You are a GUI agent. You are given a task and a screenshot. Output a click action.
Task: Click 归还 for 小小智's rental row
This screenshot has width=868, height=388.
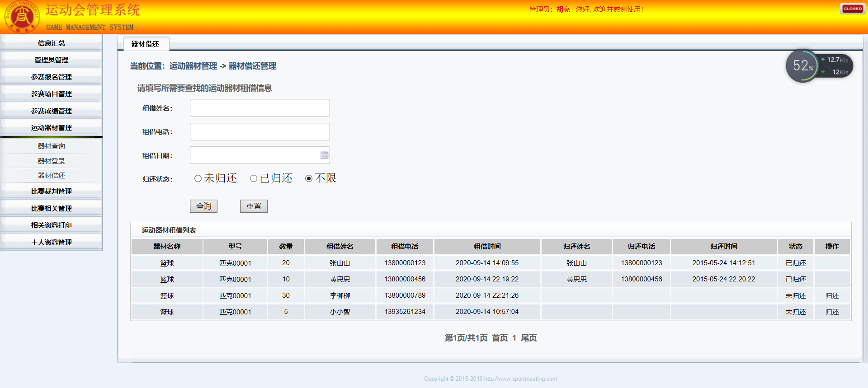[x=832, y=312]
